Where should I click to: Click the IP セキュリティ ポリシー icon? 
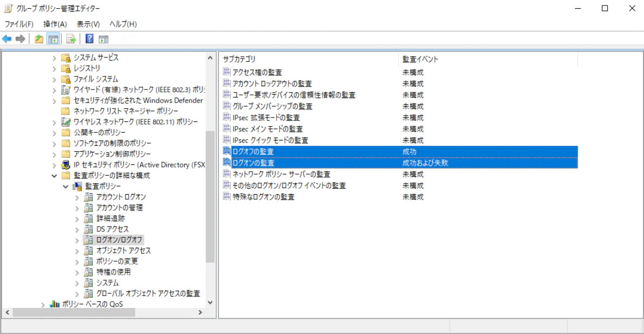click(x=66, y=164)
